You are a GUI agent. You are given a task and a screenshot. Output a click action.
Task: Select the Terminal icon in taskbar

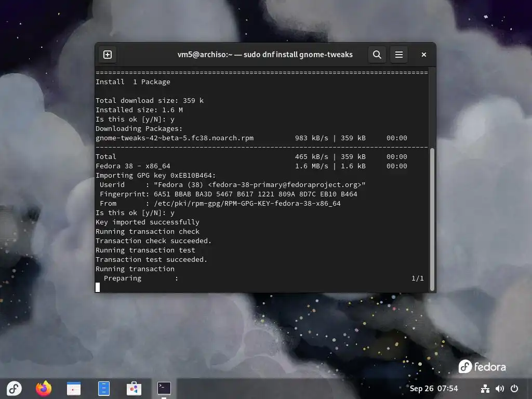tap(164, 388)
